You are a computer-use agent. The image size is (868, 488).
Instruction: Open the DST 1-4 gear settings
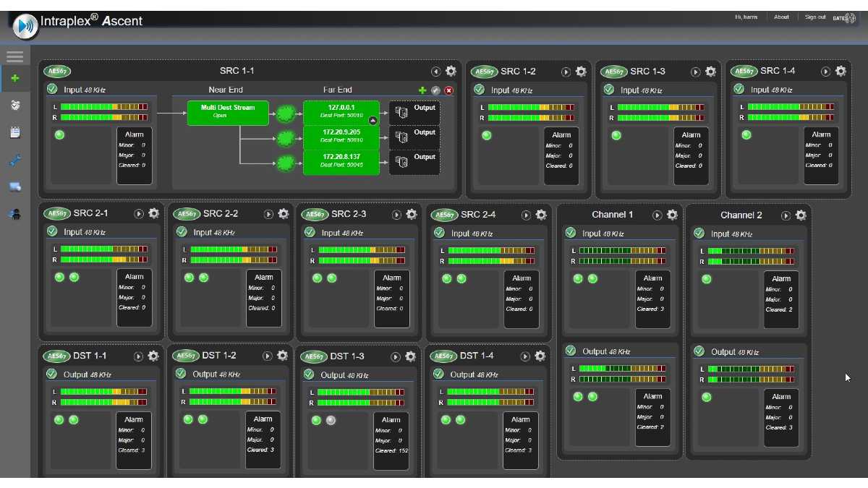[x=540, y=356]
